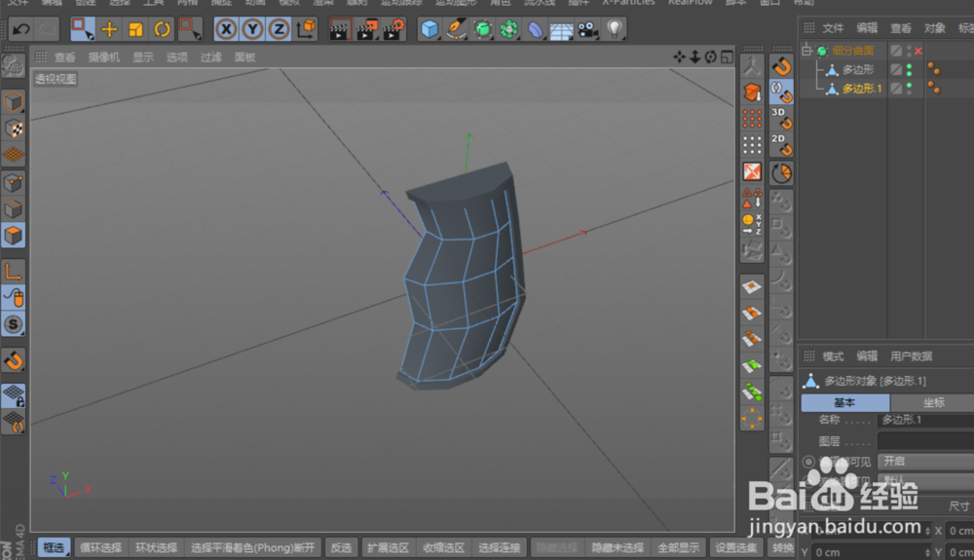Image resolution: width=974 pixels, height=560 pixels.
Task: Click the Pen spline tool icon
Action: pos(456,29)
